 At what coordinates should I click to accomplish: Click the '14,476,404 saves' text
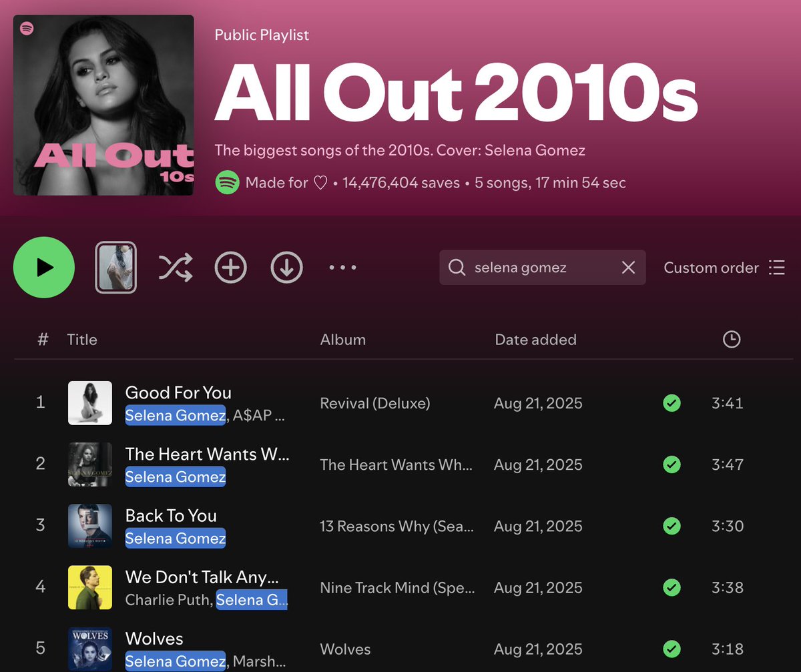click(401, 182)
